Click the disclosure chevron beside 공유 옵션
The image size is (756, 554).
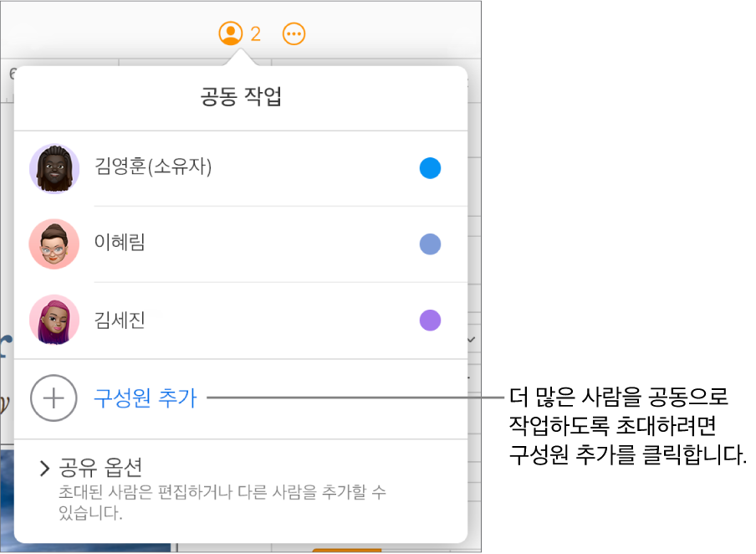pyautogui.click(x=45, y=469)
